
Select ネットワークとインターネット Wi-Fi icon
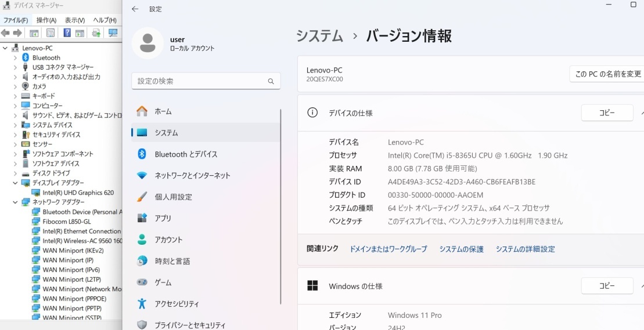coord(142,176)
